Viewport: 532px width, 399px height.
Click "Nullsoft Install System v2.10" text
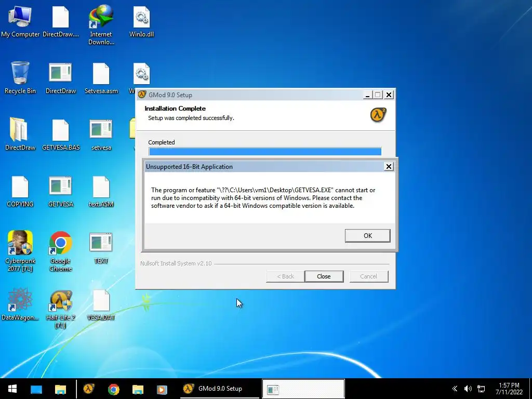tap(176, 263)
